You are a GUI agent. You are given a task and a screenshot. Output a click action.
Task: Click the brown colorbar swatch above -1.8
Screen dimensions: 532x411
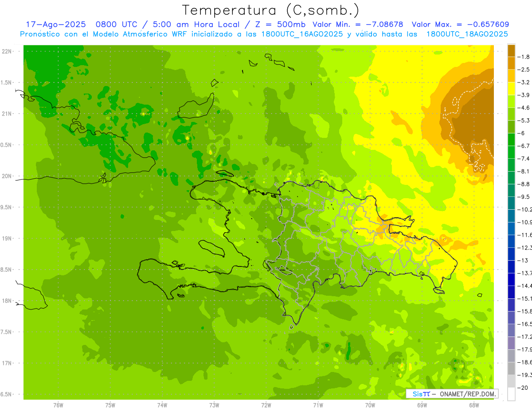511,50
